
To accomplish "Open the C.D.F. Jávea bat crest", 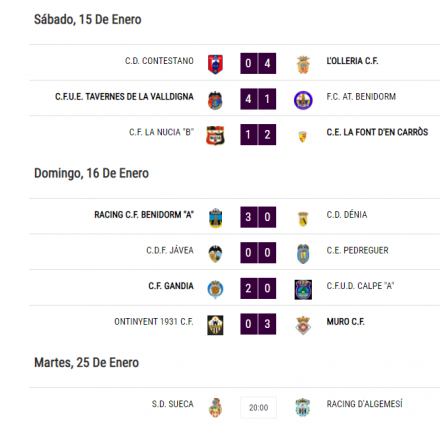I will click(215, 254).
